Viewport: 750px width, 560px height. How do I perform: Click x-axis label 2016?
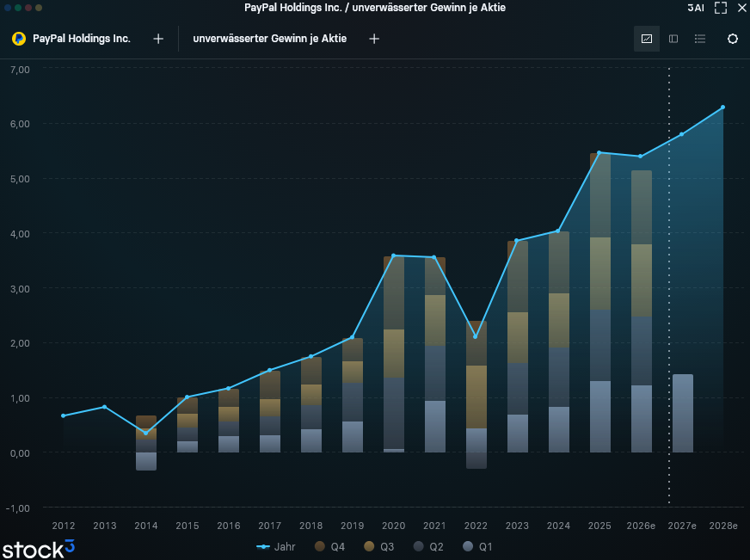(x=229, y=526)
